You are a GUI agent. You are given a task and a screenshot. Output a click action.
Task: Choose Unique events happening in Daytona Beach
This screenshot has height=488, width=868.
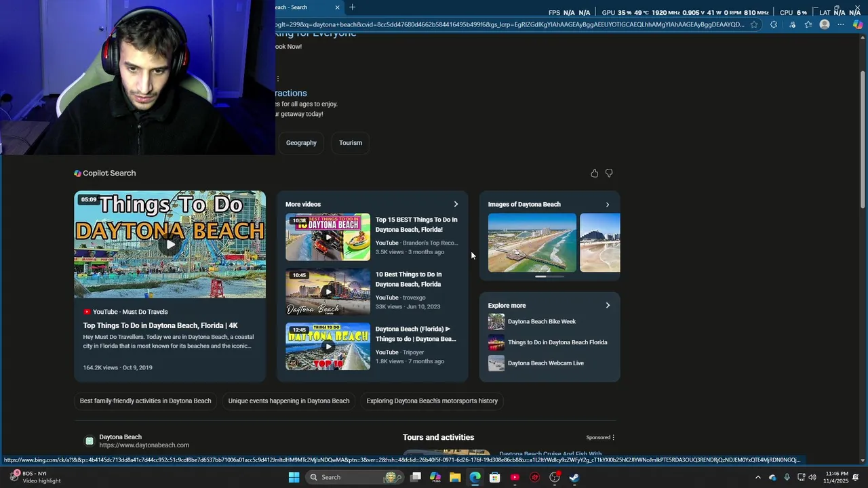click(x=289, y=401)
